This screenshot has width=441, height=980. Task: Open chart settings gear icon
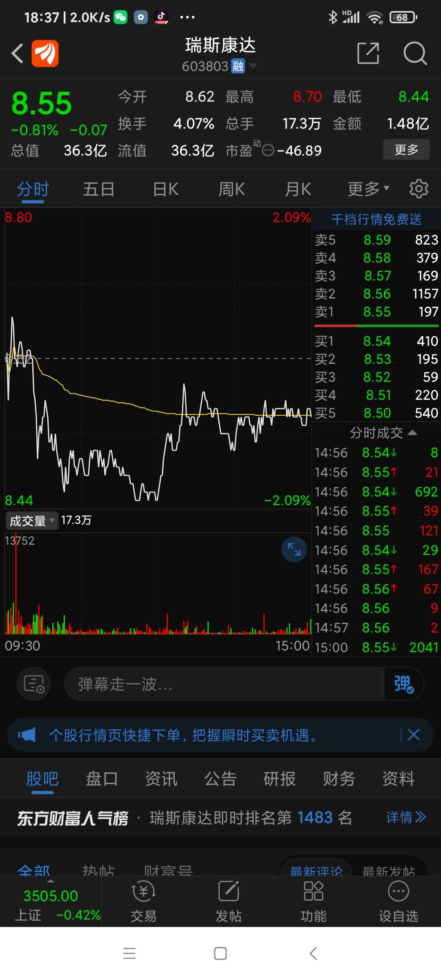pyautogui.click(x=419, y=189)
